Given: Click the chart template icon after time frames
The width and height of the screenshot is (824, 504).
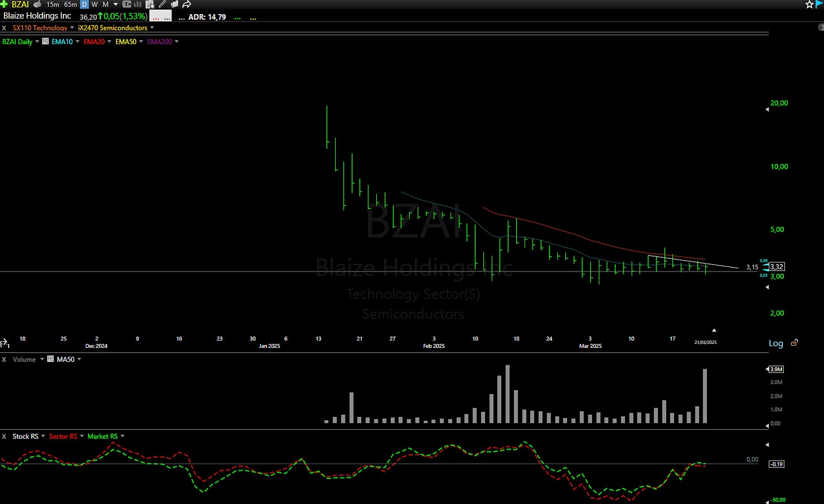Looking at the screenshot, I should (x=127, y=5).
